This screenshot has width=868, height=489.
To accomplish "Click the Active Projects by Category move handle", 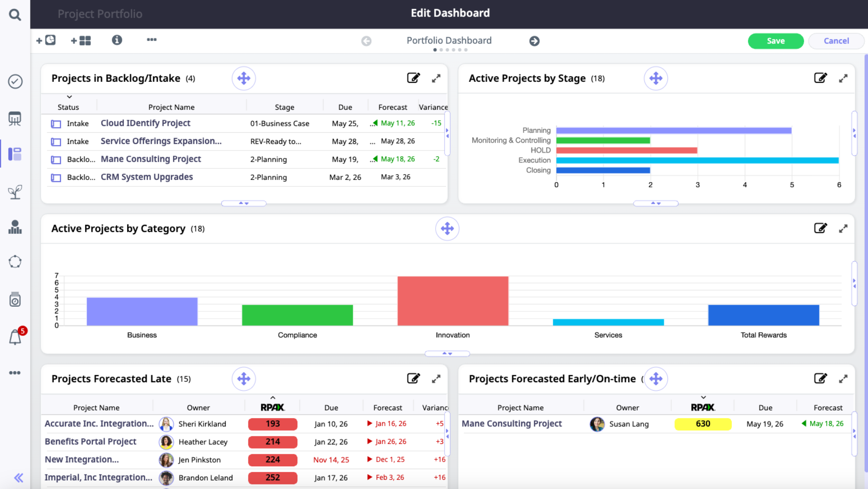I will [447, 229].
